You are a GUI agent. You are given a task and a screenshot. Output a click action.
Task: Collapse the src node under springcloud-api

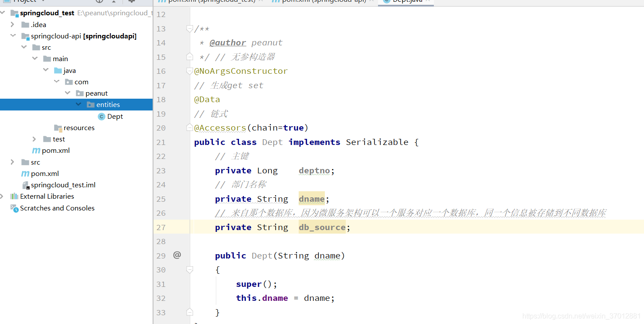click(24, 47)
